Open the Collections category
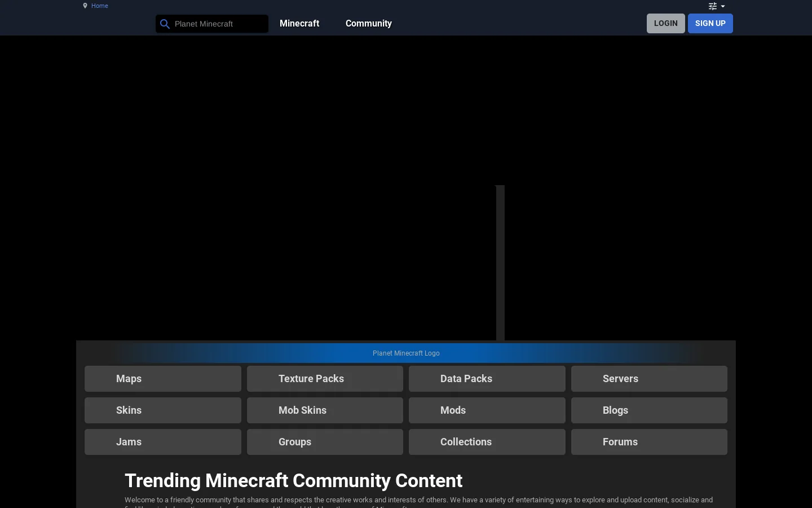 click(x=487, y=442)
